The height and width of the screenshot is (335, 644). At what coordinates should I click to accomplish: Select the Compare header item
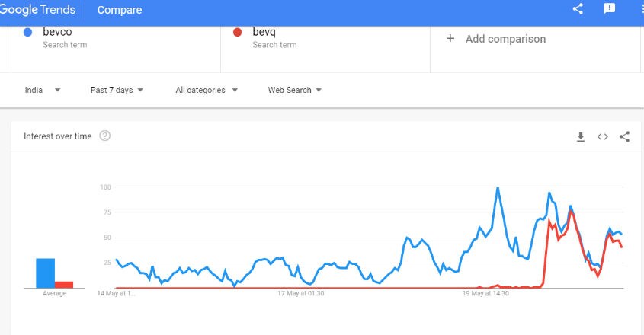click(120, 10)
